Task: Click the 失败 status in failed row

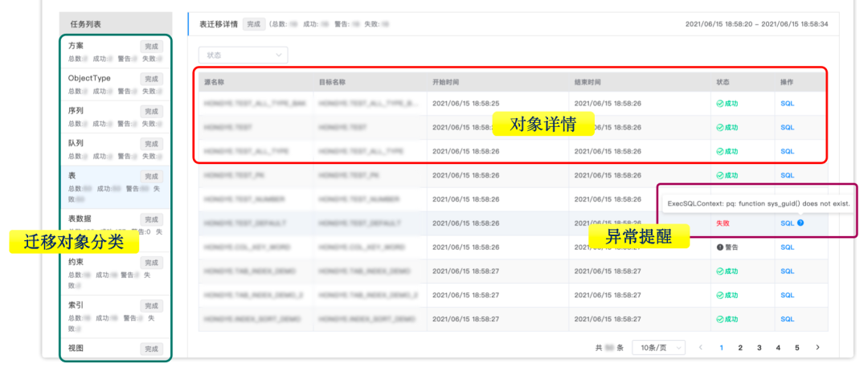Action: pyautogui.click(x=723, y=223)
